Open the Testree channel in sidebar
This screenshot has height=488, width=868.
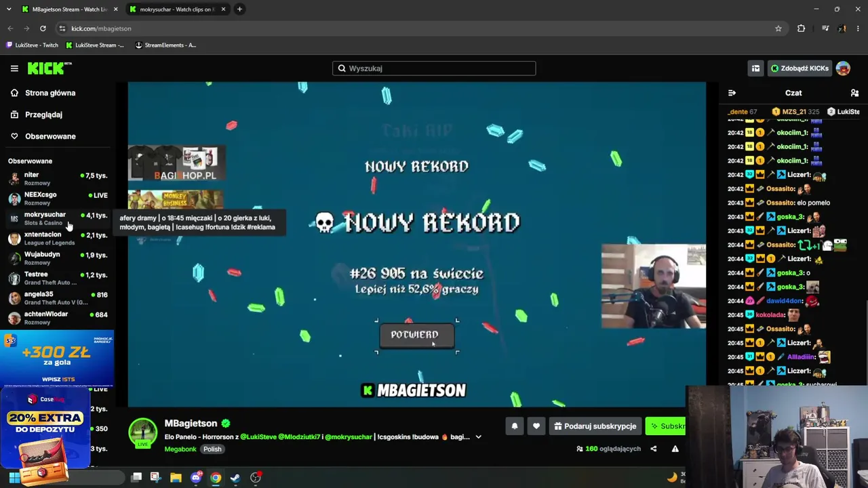(x=58, y=278)
